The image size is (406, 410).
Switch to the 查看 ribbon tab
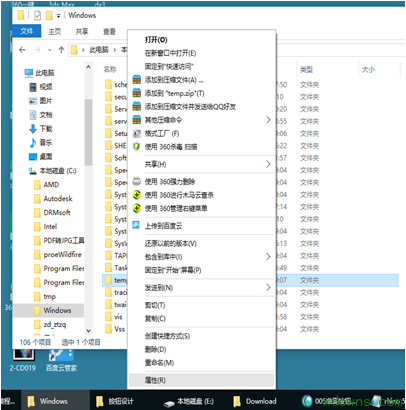[109, 31]
